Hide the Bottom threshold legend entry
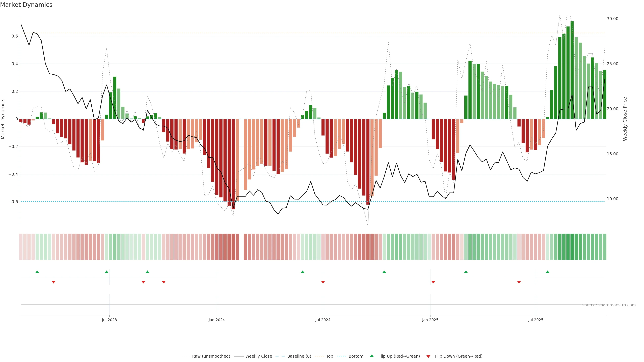Screen dimensions: 644x362 pyautogui.click(x=356, y=356)
